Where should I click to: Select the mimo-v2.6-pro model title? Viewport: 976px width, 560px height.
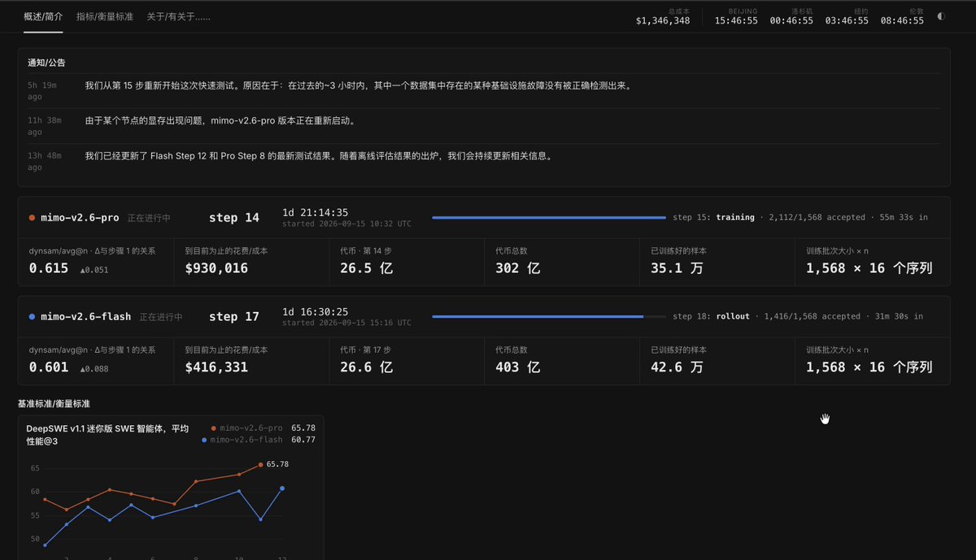(x=80, y=218)
